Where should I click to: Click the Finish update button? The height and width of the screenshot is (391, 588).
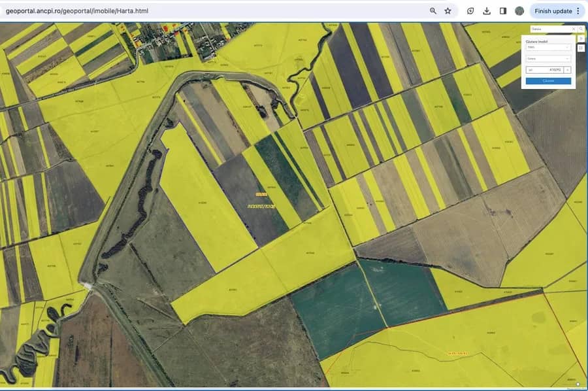click(x=553, y=11)
